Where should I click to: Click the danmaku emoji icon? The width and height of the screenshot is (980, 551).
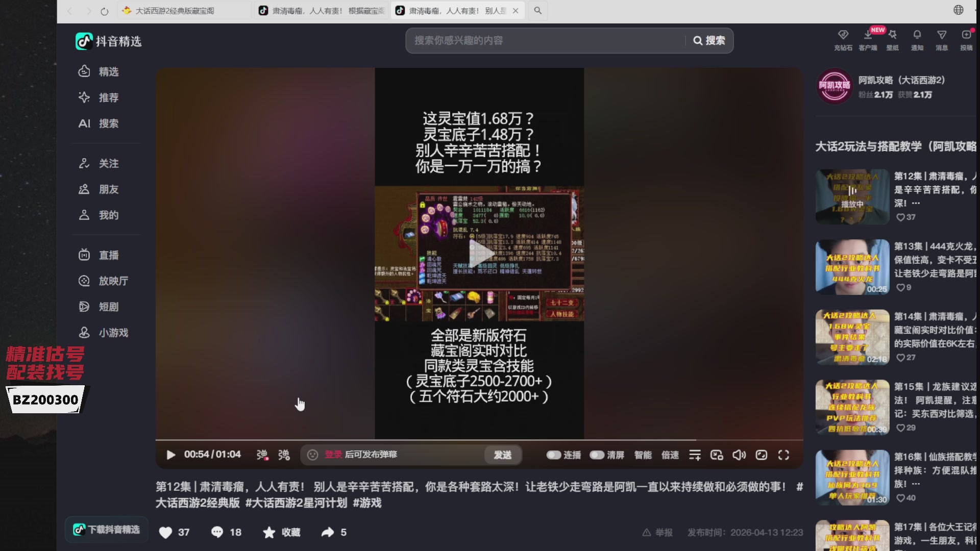coord(313,455)
